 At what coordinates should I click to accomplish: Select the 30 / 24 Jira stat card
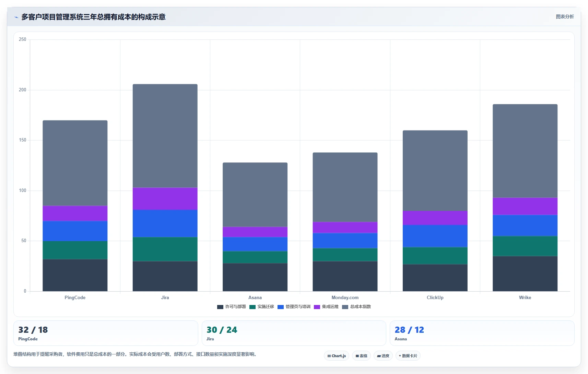tap(294, 333)
